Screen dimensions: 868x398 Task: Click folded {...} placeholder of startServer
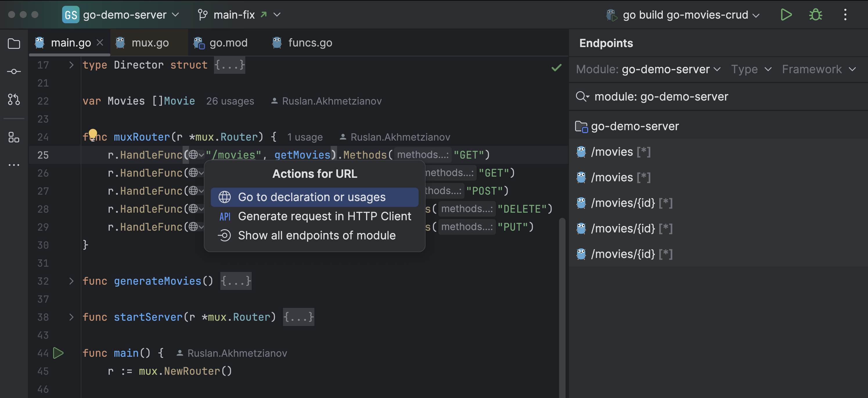tap(298, 317)
